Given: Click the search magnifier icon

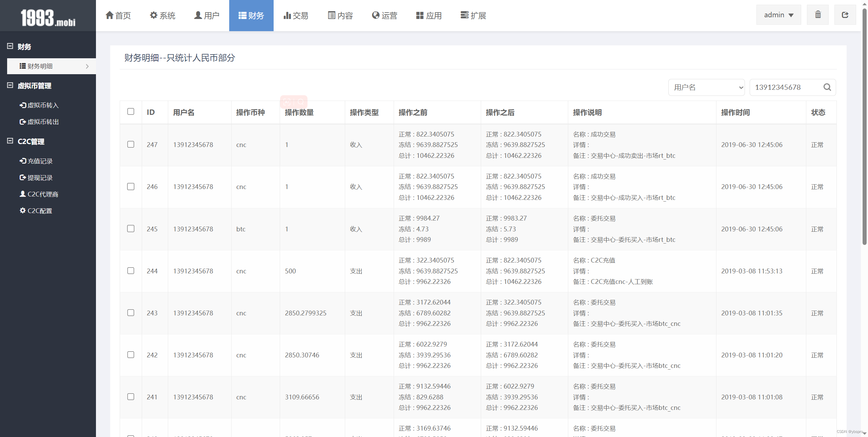Looking at the screenshot, I should 827,87.
